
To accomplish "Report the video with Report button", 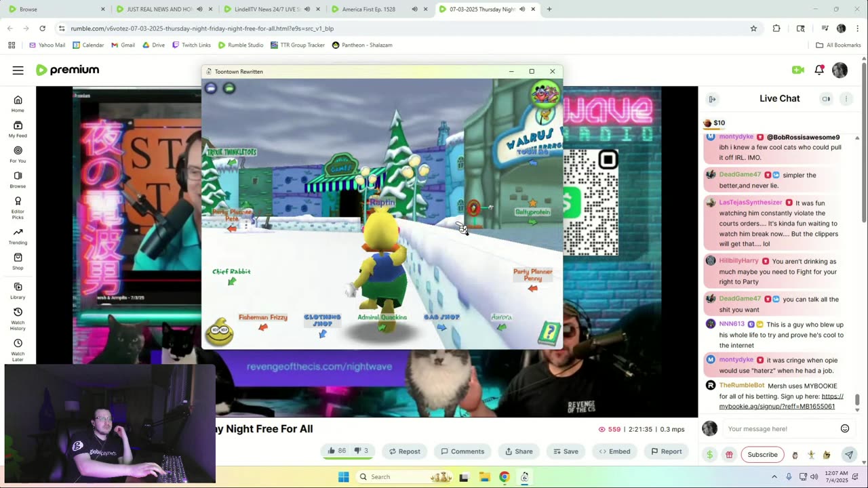I will click(666, 451).
